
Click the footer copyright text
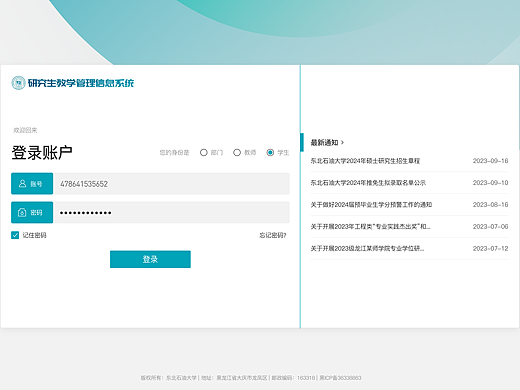click(251, 378)
